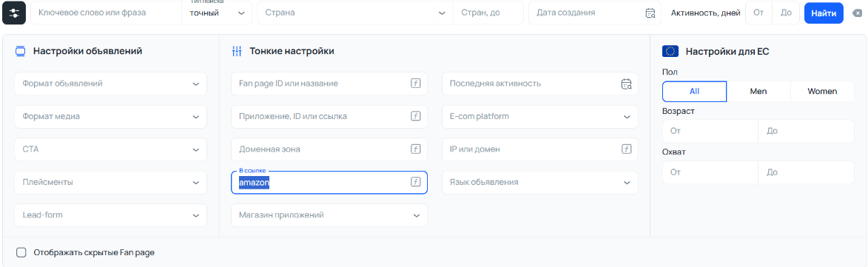The height and width of the screenshot is (267, 868).
Task: Open the Lead-form dropdown
Action: pos(111,215)
